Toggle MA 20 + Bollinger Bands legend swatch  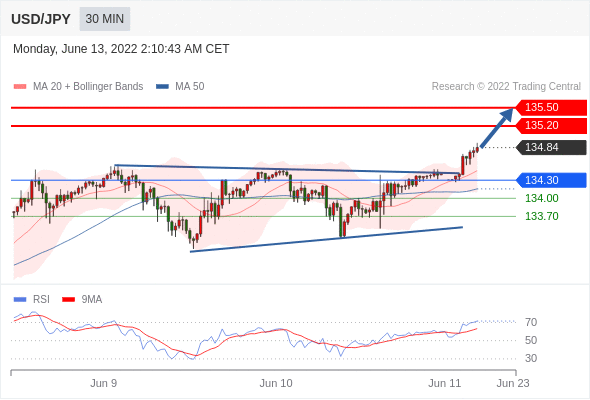20,87
